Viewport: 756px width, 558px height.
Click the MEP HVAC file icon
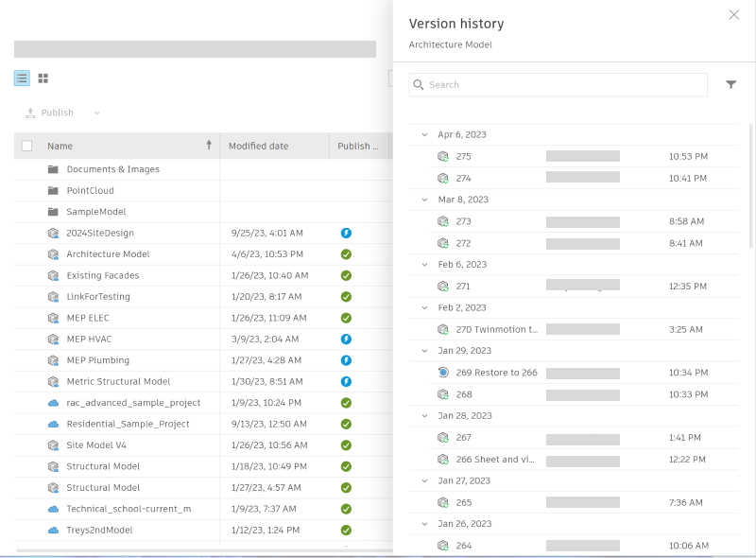pyautogui.click(x=54, y=340)
